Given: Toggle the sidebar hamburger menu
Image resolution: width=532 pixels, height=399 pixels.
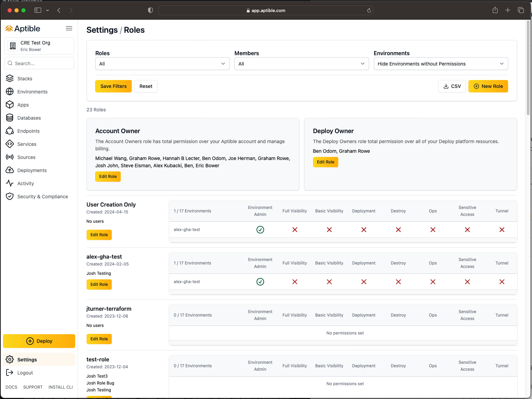Looking at the screenshot, I should pyautogui.click(x=69, y=28).
